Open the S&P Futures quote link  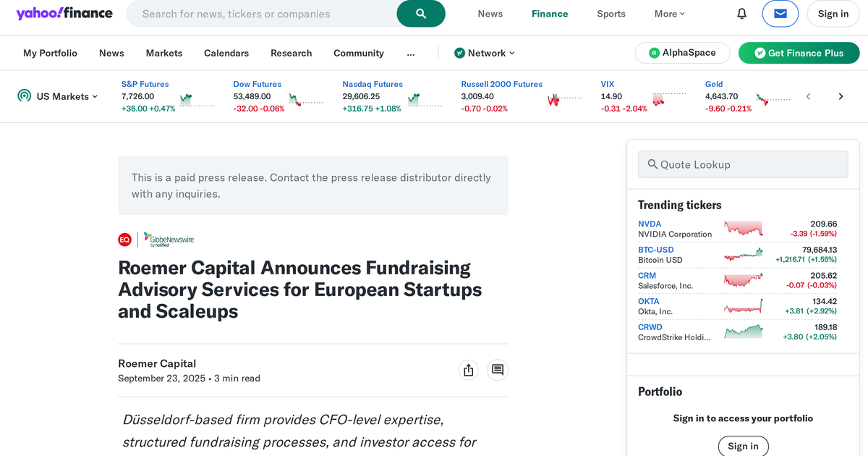[145, 84]
